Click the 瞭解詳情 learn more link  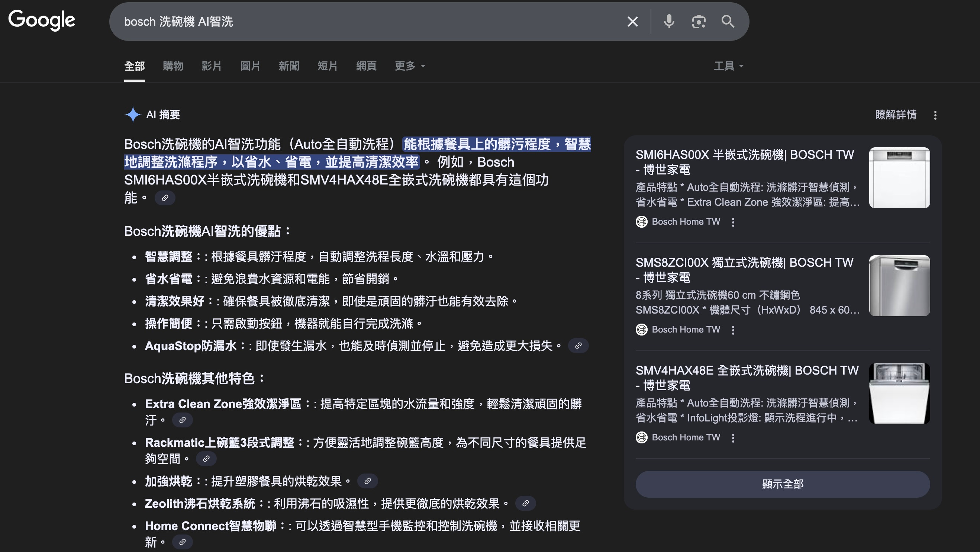point(896,115)
